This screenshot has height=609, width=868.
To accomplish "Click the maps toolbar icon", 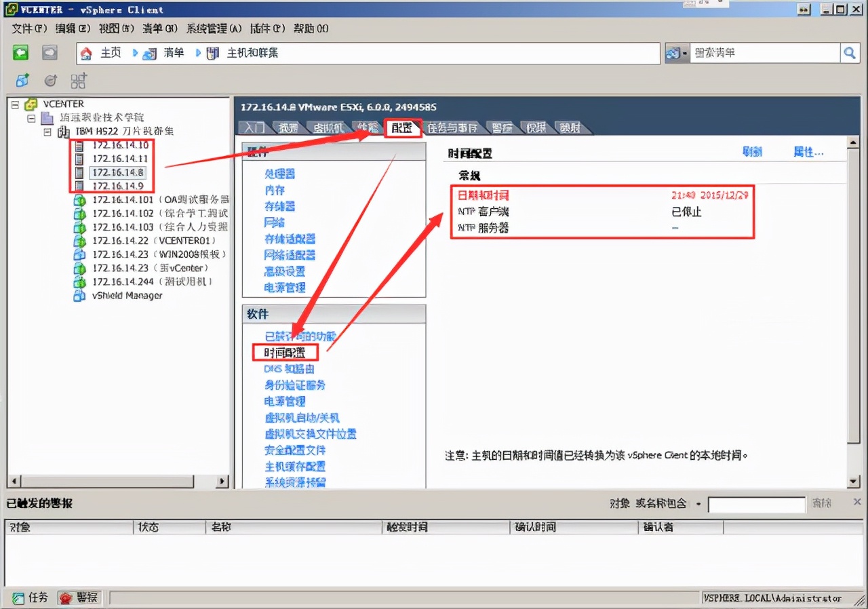I will (x=77, y=80).
